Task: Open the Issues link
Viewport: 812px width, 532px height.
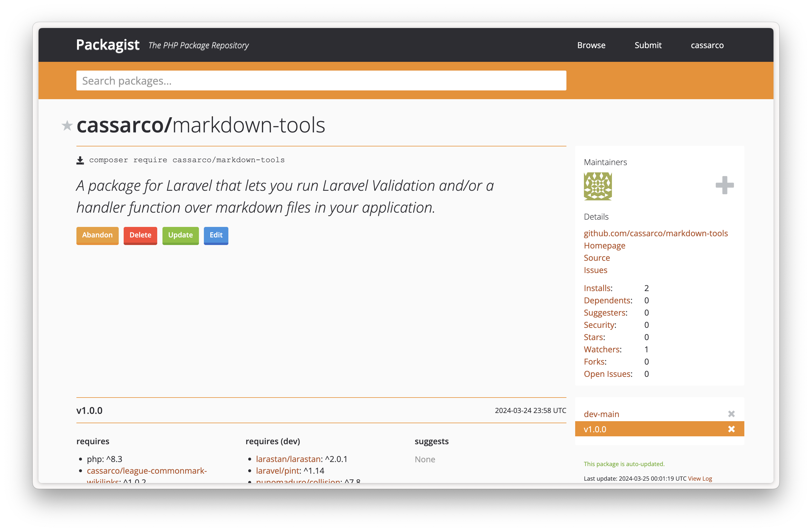Action: (595, 270)
